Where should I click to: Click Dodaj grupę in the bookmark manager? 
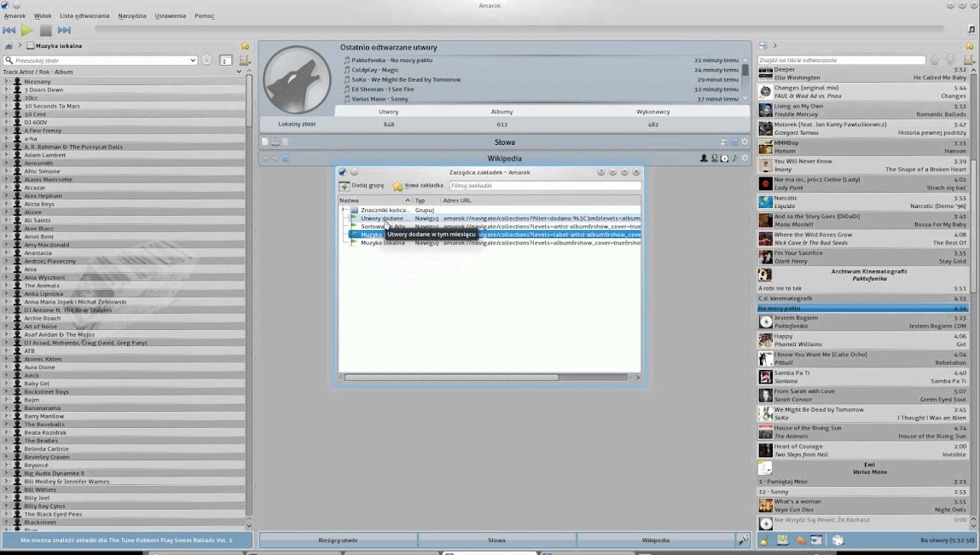pyautogui.click(x=362, y=186)
